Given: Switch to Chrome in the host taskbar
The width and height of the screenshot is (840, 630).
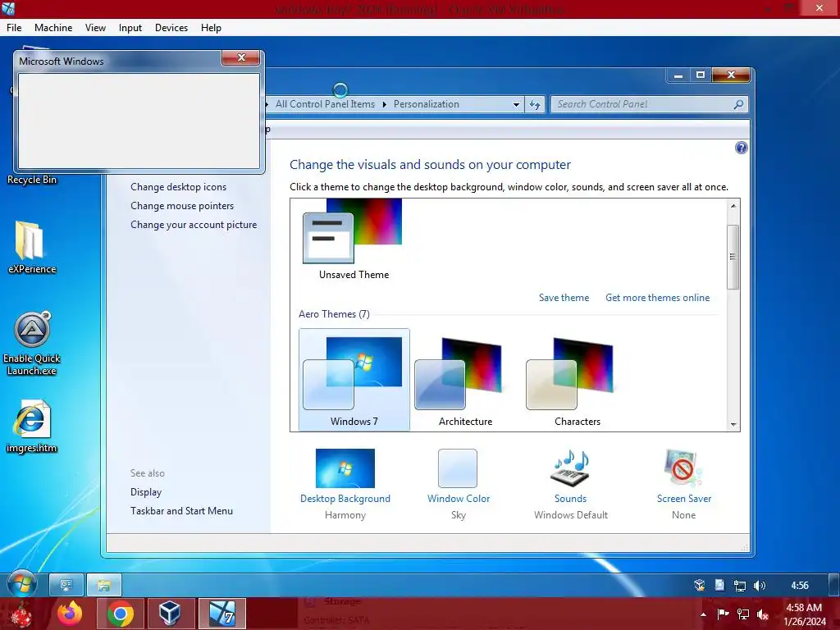Looking at the screenshot, I should point(120,614).
